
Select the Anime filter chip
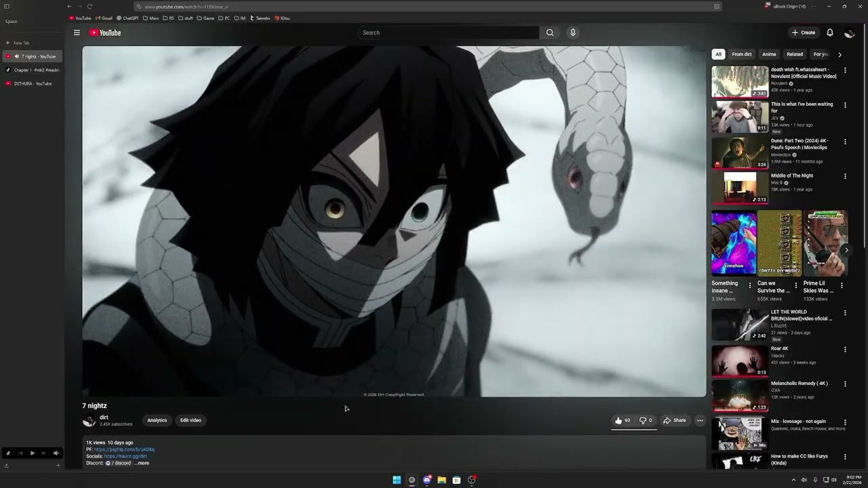pyautogui.click(x=769, y=54)
